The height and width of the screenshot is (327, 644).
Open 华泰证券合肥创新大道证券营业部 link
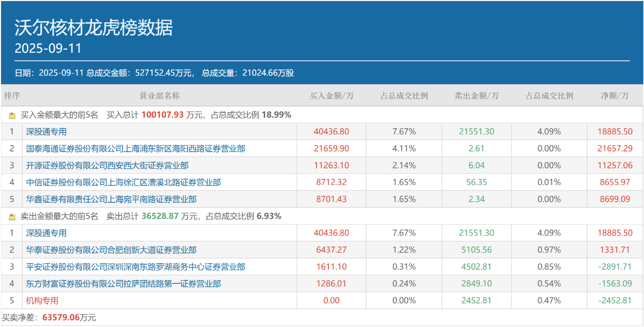(x=111, y=250)
